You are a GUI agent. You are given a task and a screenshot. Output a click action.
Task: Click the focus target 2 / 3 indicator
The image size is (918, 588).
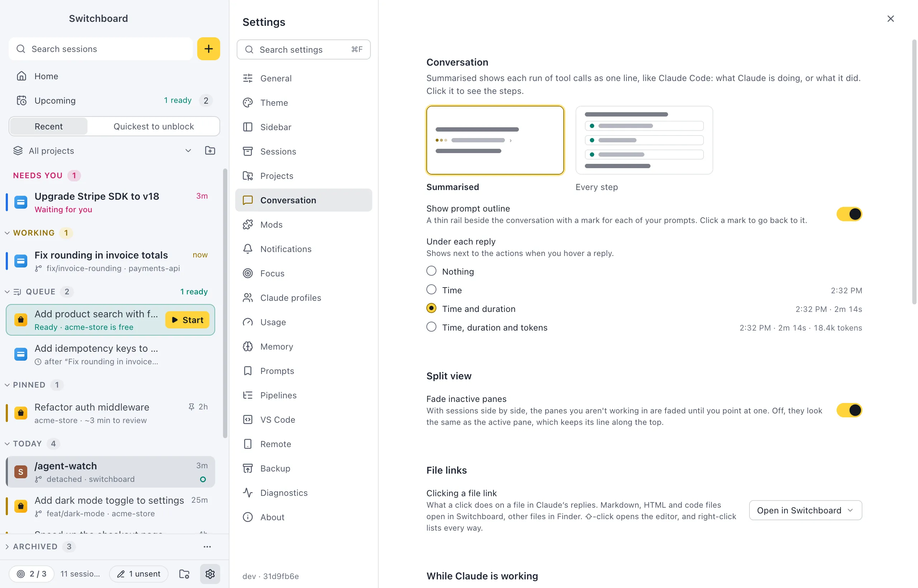[x=31, y=574]
